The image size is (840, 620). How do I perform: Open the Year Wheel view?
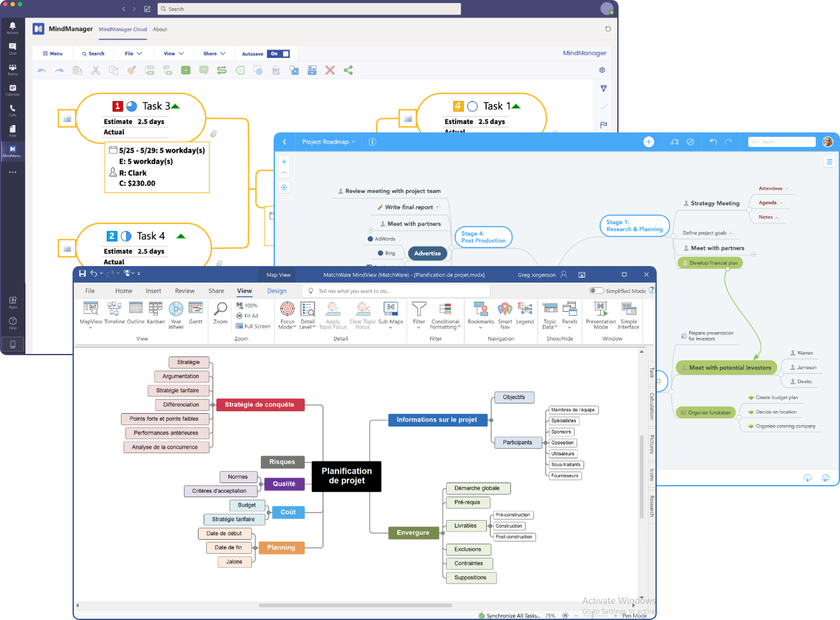(x=176, y=315)
